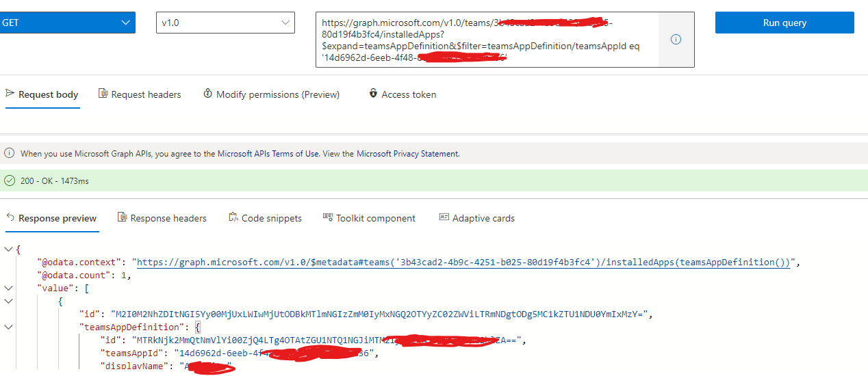Click the Modify permissions icon
This screenshot has width=868, height=376.
click(207, 94)
